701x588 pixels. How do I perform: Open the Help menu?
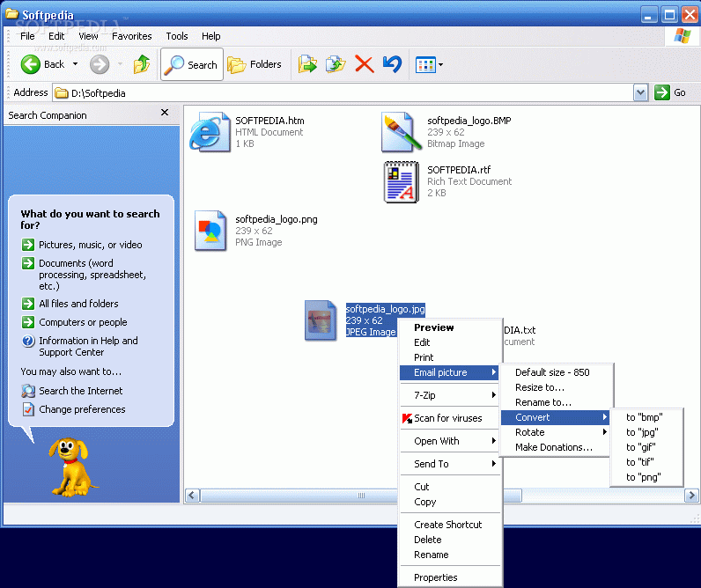tap(211, 36)
